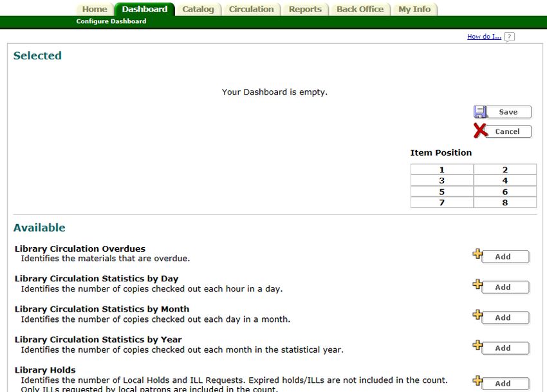Click item position 8 cell
This screenshot has width=547, height=392.
point(505,203)
